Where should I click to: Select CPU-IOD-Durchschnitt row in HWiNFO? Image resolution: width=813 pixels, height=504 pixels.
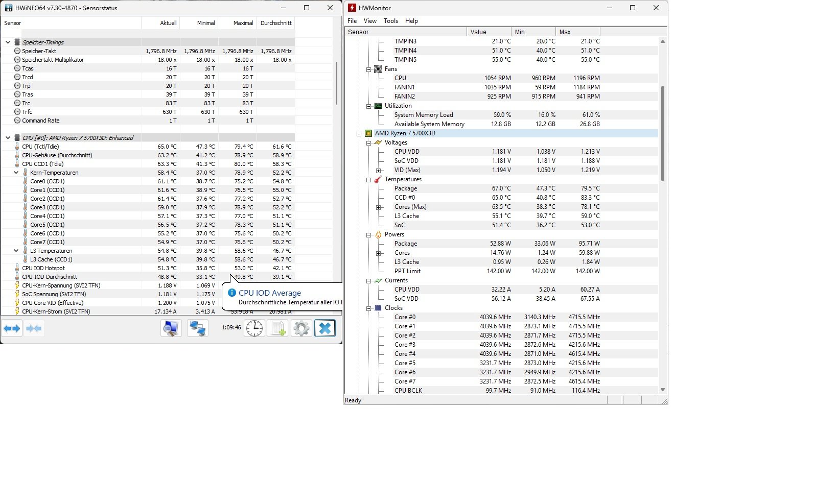pos(148,277)
